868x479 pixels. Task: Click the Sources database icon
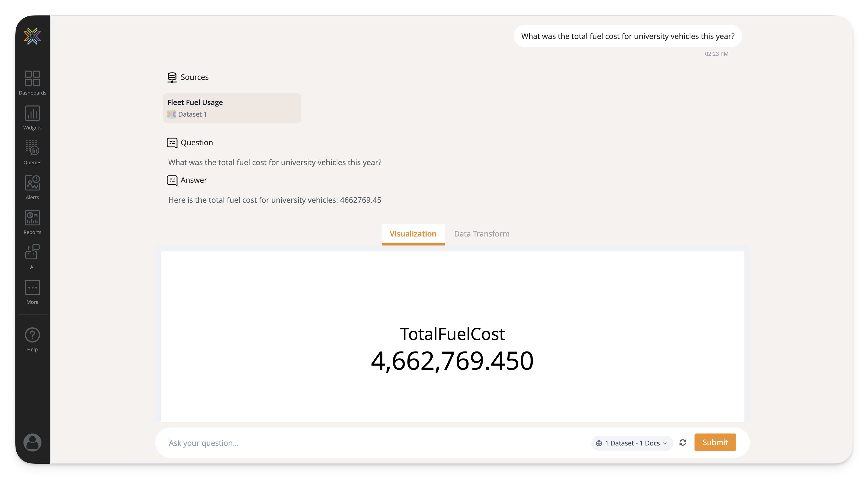click(x=172, y=77)
